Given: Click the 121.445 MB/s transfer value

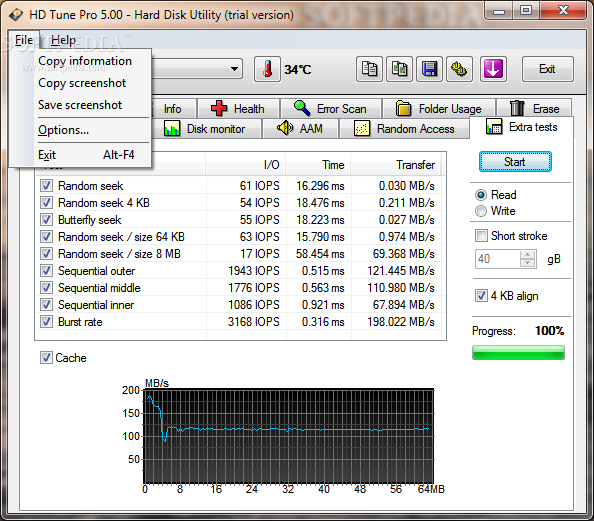Looking at the screenshot, I should coord(401,271).
